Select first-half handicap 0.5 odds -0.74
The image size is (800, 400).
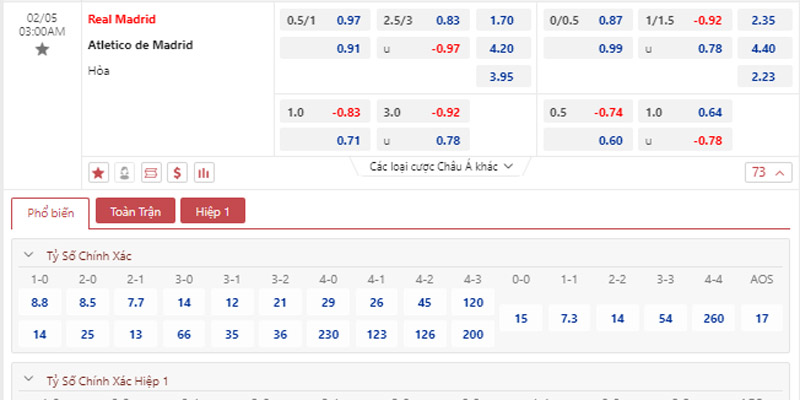(x=588, y=112)
